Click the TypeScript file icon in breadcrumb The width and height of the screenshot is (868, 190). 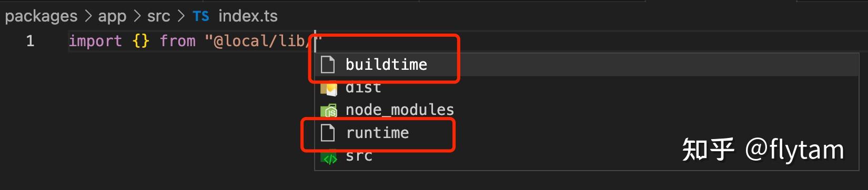coord(201,16)
